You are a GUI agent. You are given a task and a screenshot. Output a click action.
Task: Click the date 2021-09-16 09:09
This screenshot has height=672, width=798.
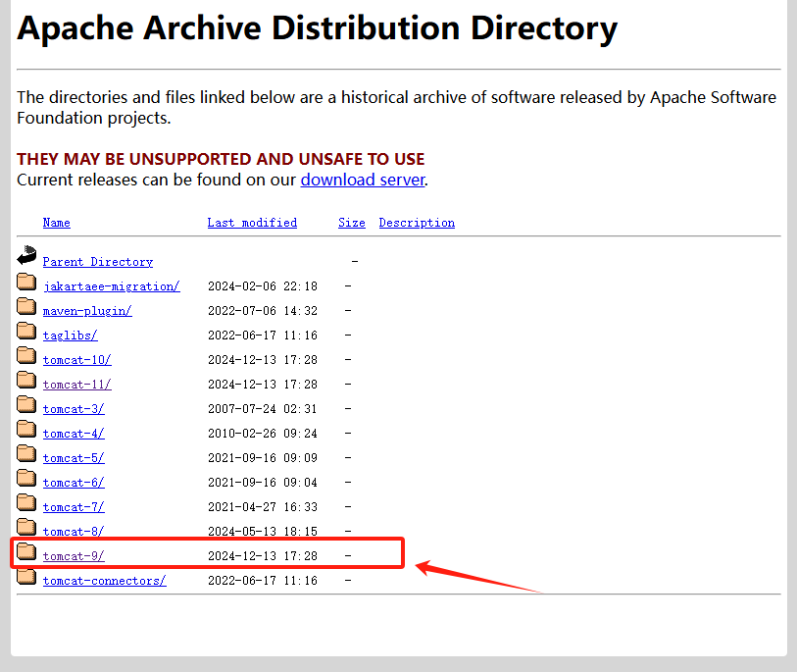pos(263,458)
